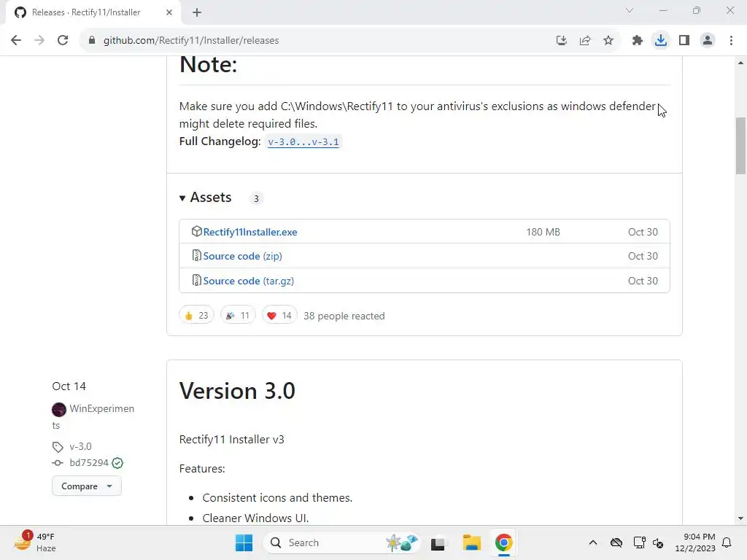This screenshot has height=560, width=747.
Task: Open a new browser tab
Action: click(x=197, y=12)
